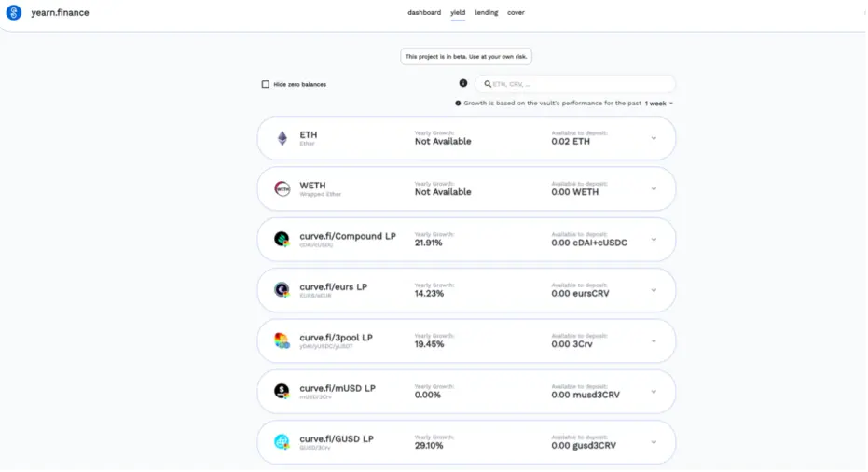
Task: Click the curve.fi/mUSD LP token icon
Action: [x=282, y=391]
